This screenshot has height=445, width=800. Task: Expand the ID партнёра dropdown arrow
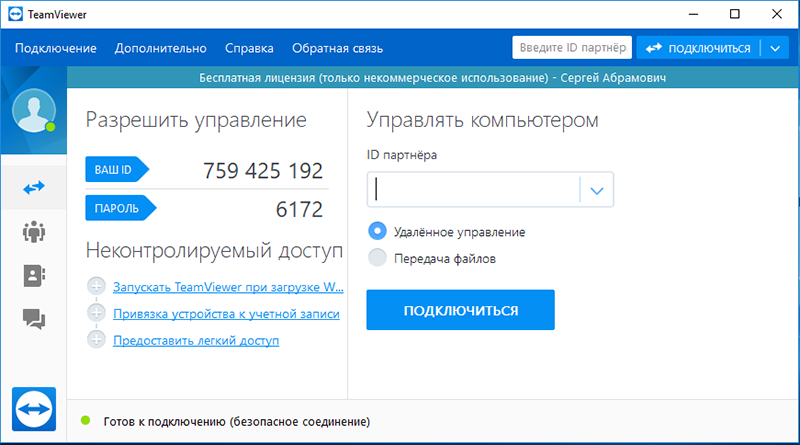click(x=597, y=190)
